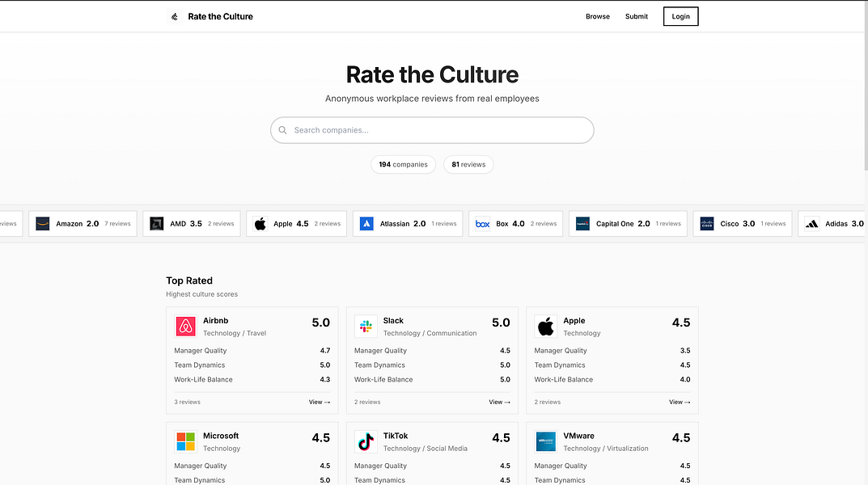Click the 81 reviews pill
This screenshot has height=485, width=868.
[468, 164]
